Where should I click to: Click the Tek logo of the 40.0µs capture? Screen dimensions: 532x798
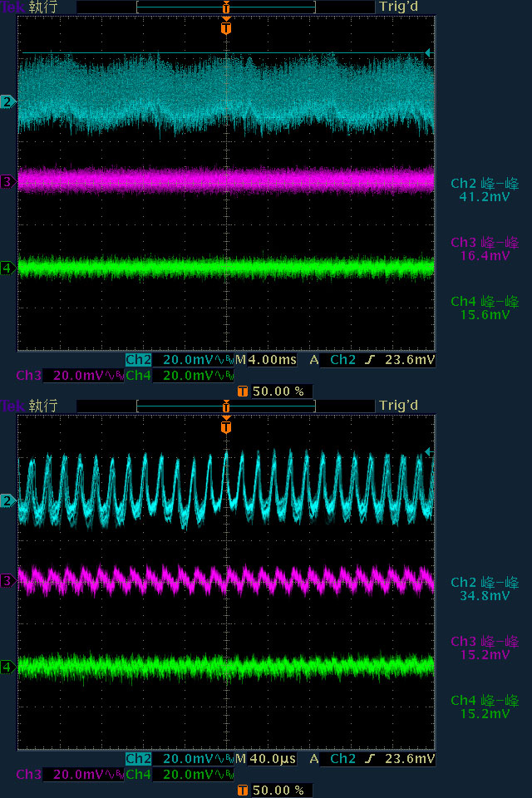point(12,406)
